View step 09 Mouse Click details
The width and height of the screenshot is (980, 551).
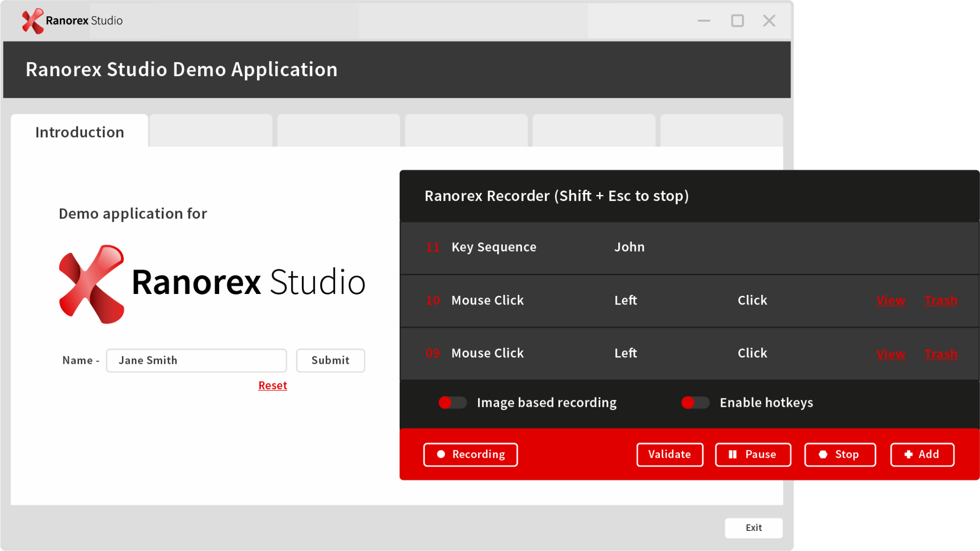(891, 354)
